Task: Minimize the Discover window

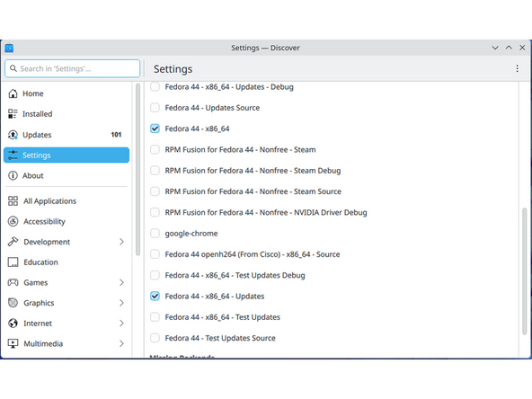Action: tap(495, 48)
